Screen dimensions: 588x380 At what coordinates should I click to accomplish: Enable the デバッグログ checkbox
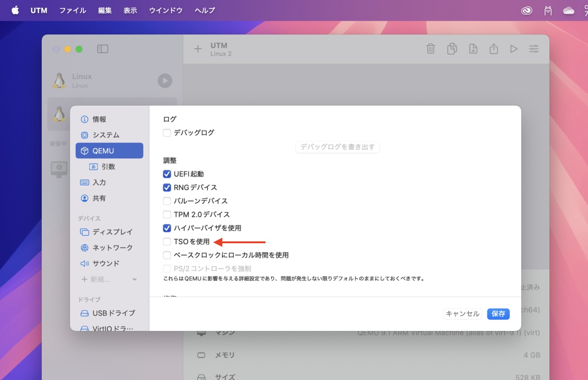(167, 133)
